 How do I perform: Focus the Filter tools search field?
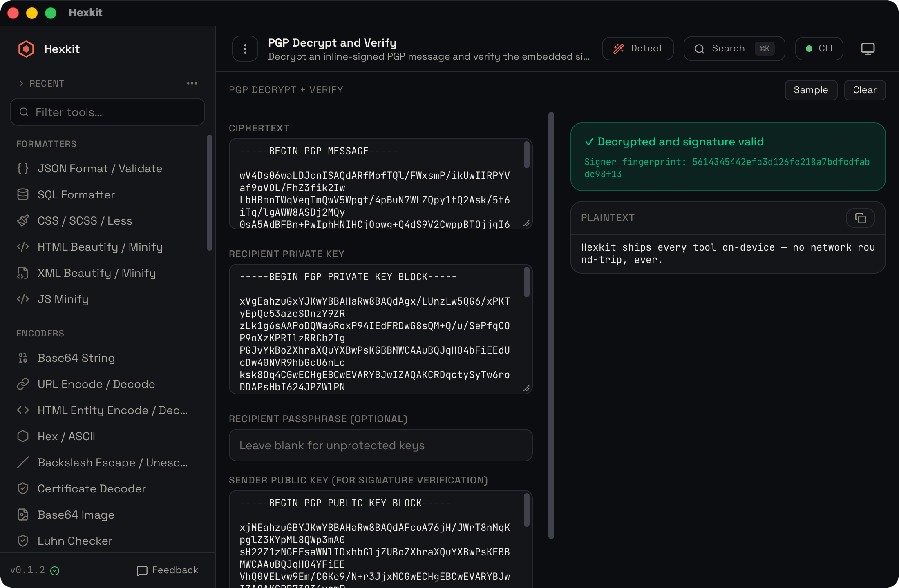click(107, 112)
